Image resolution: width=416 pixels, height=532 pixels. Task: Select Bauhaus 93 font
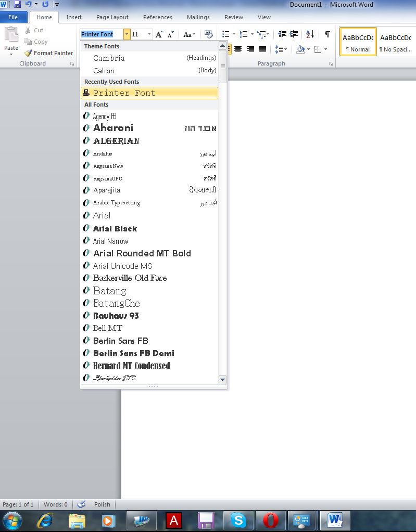149,316
